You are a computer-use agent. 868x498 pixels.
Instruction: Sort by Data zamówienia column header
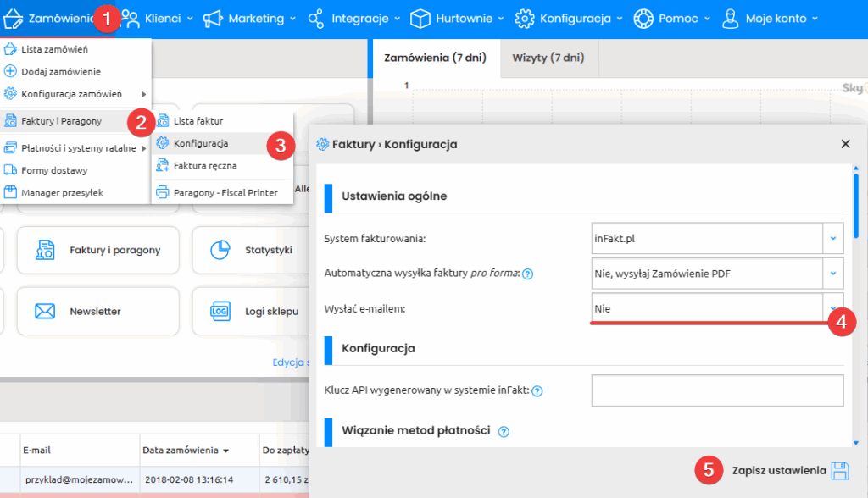click(185, 451)
